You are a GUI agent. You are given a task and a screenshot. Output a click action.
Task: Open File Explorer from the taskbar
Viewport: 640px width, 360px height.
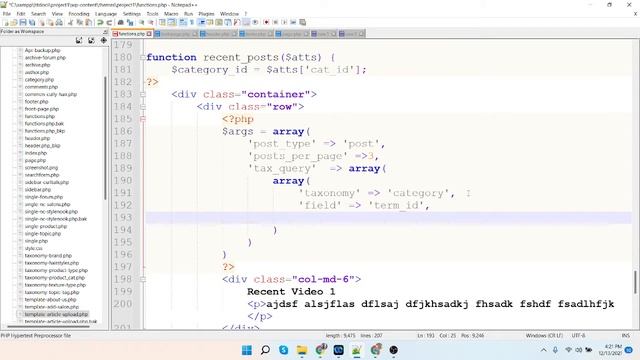click(x=302, y=350)
